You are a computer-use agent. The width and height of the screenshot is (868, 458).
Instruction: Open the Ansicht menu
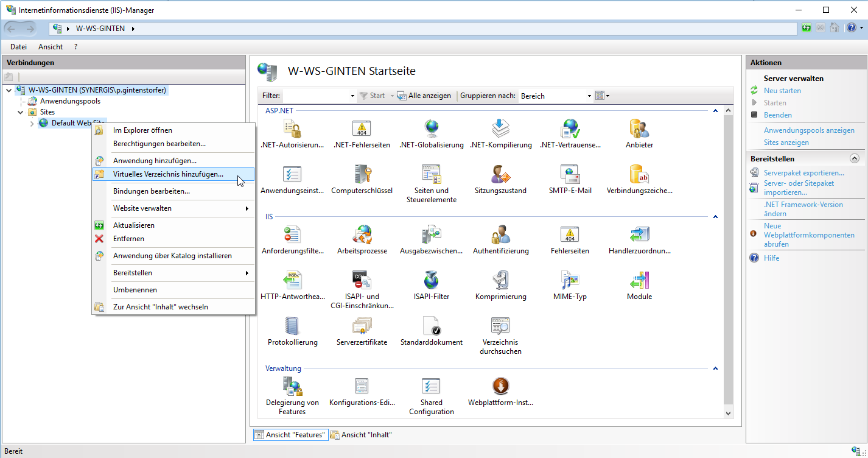[51, 46]
